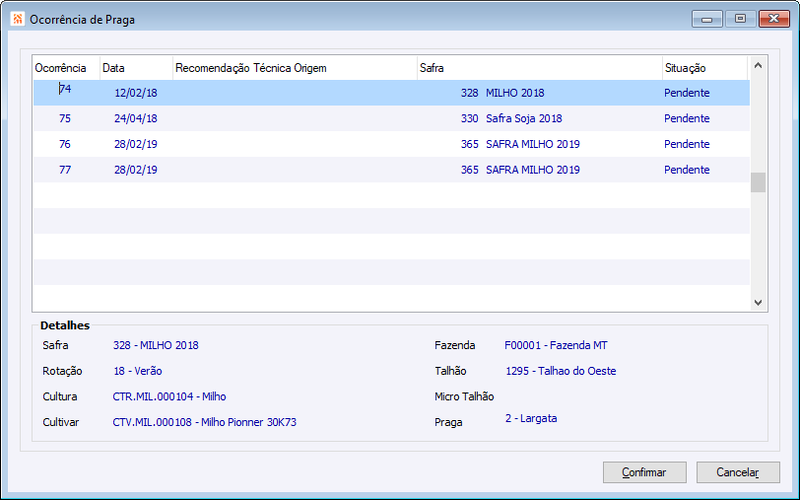Click the date 24/04/18

click(x=136, y=118)
